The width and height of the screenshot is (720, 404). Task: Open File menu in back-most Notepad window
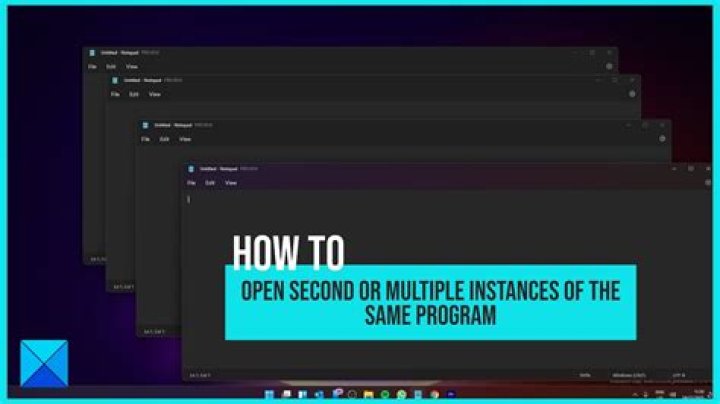pyautogui.click(x=92, y=67)
